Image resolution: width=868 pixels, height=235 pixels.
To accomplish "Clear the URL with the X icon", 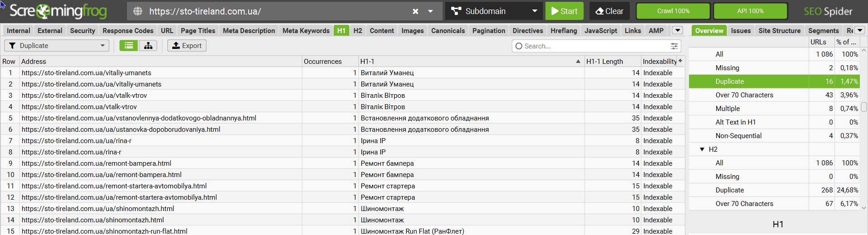I will pyautogui.click(x=415, y=11).
